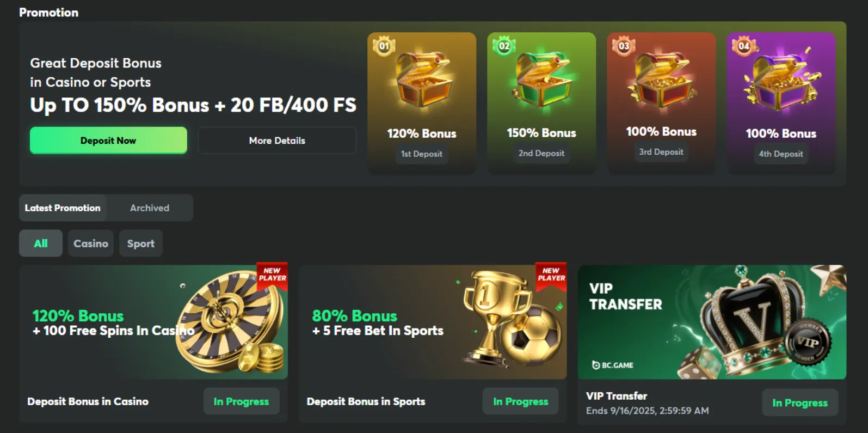Filter promotions by Casino
Viewport: 868px width, 433px height.
coord(91,243)
